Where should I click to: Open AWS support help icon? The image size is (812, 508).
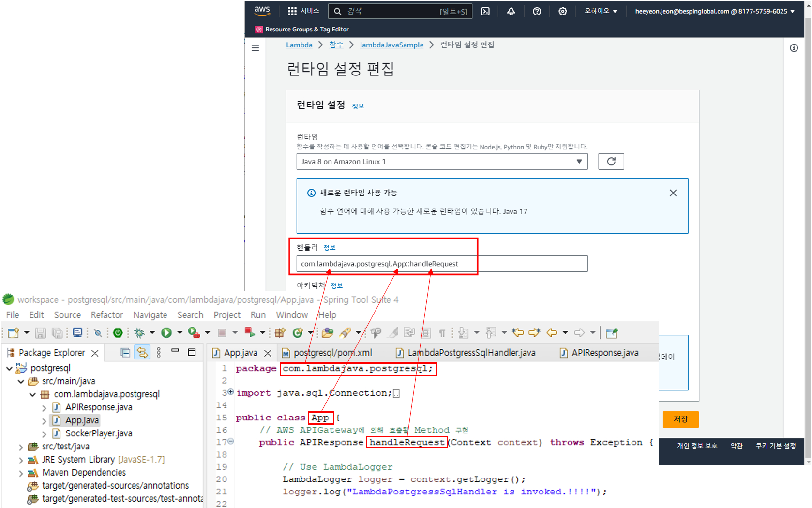[x=537, y=11]
